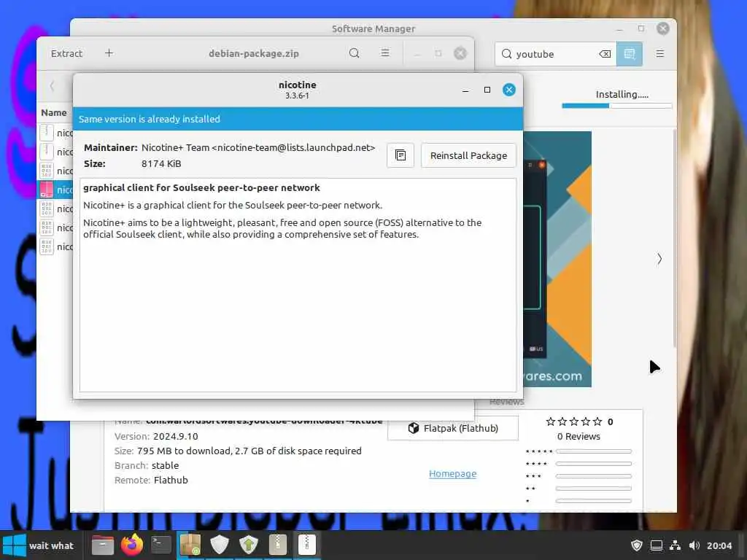Click the graphical client for Soulseek heading
747x560 pixels.
[201, 187]
